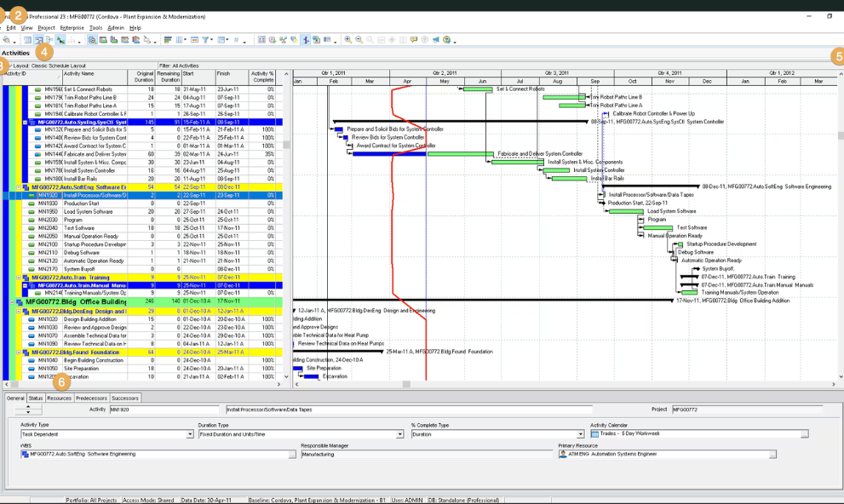Toggle the Progress Spotlight icon
This screenshot has height=504, width=844.
(294, 40)
